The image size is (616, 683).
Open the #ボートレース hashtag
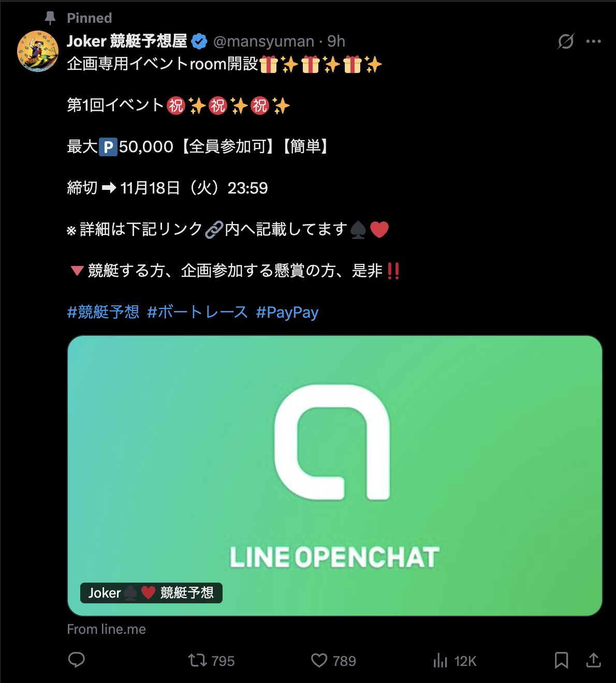click(x=197, y=312)
